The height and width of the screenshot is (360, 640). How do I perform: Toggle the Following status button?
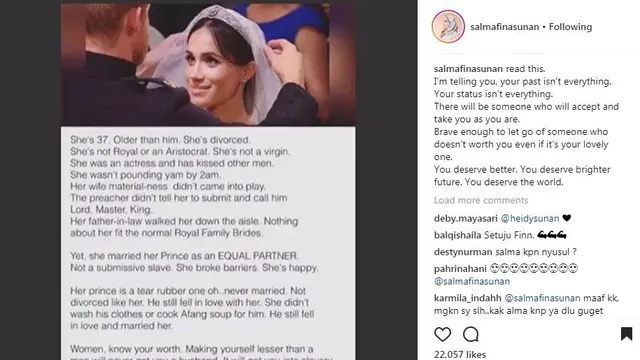(570, 27)
